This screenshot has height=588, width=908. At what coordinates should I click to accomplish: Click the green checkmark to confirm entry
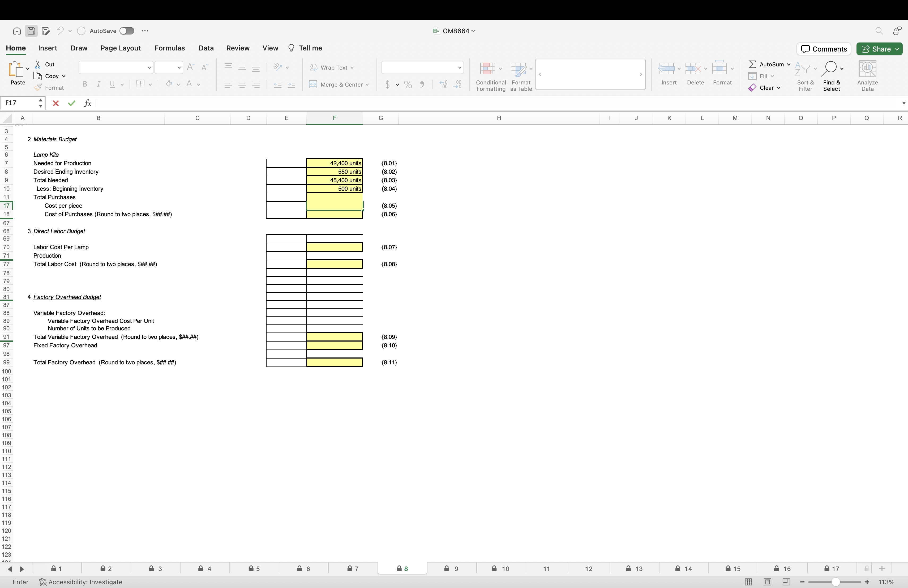[71, 103]
